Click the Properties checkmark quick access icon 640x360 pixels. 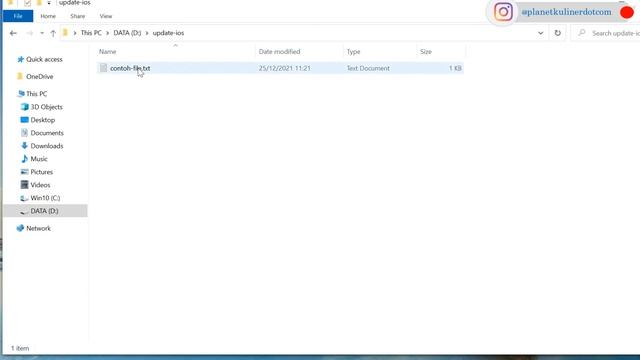27,3
